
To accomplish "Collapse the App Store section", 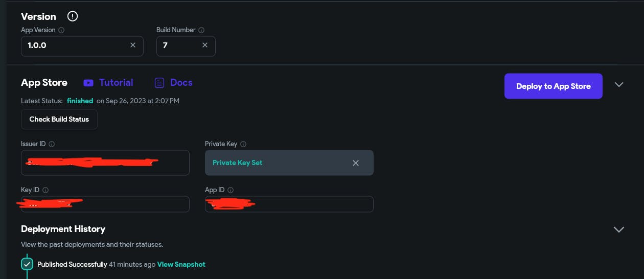I will [x=619, y=85].
